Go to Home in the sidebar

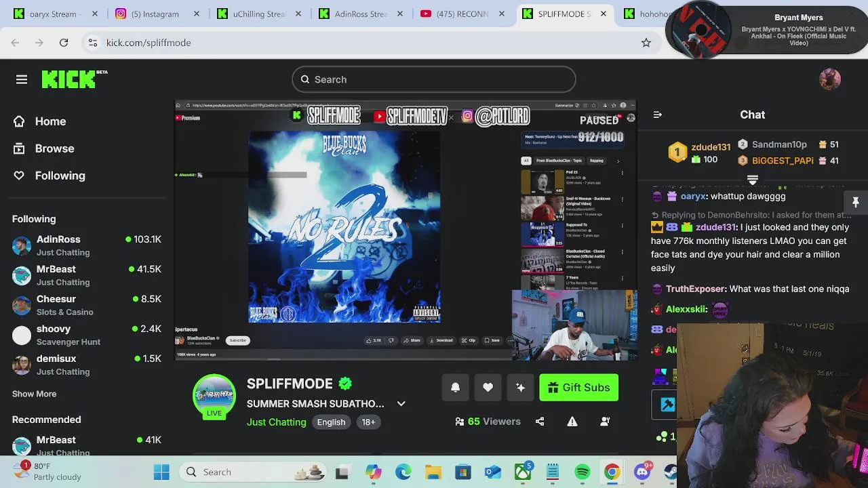(x=40, y=121)
